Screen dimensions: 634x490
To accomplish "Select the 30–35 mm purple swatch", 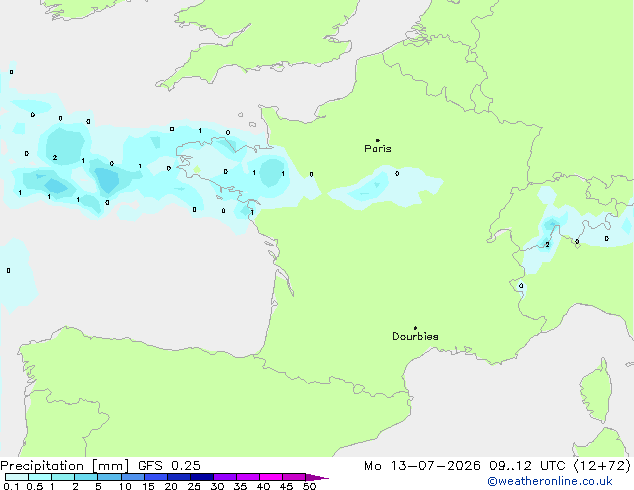I will (x=224, y=477).
